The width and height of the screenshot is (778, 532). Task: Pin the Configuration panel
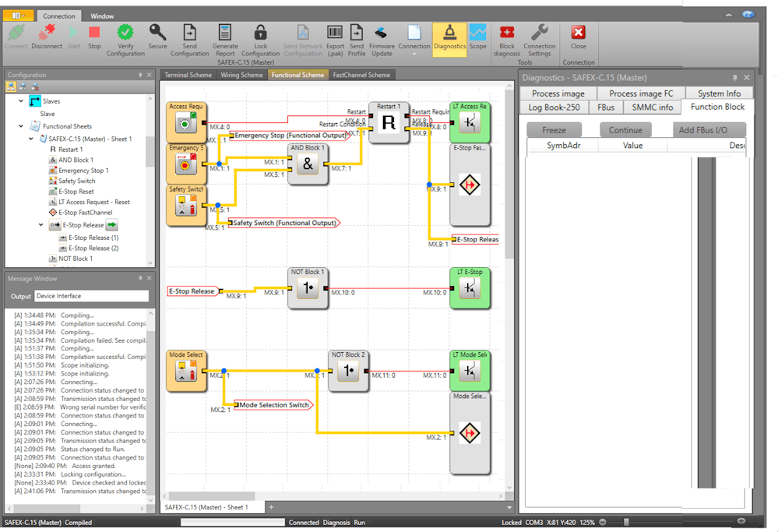tap(139, 76)
